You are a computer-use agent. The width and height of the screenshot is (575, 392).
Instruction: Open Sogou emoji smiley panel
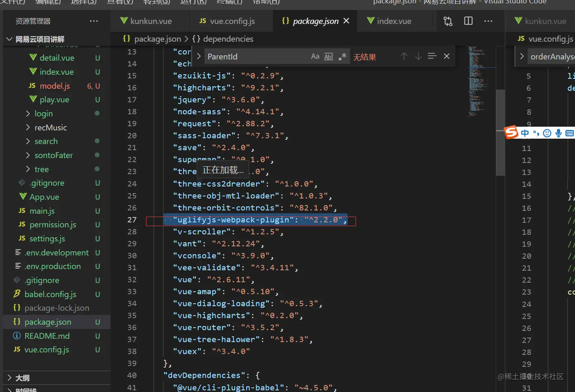tap(547, 133)
